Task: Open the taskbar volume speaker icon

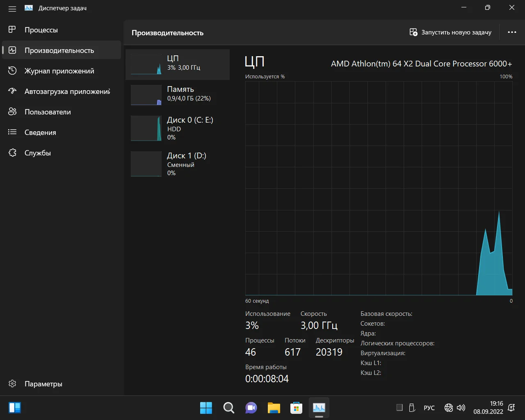Action: pos(461,408)
